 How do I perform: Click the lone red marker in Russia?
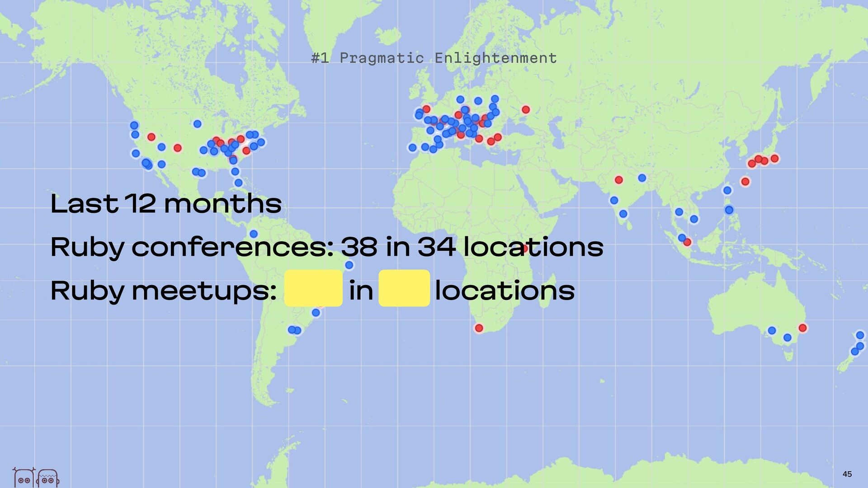point(525,110)
